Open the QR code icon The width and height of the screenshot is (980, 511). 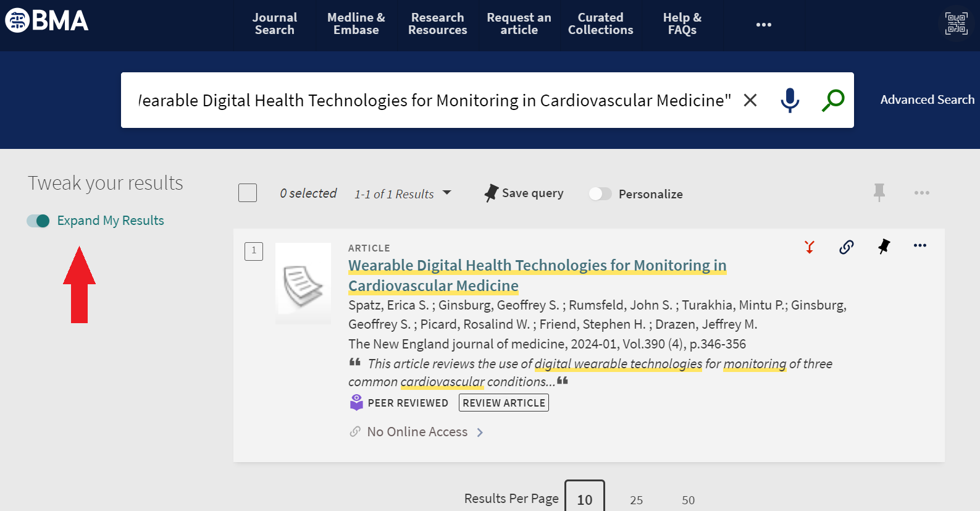(x=956, y=24)
